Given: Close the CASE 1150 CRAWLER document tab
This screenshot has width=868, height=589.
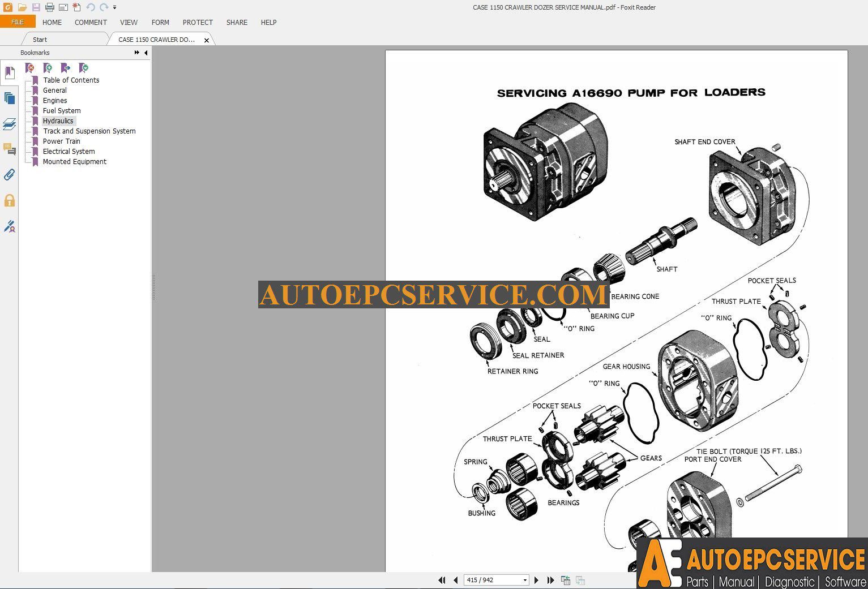Looking at the screenshot, I should tap(207, 40).
